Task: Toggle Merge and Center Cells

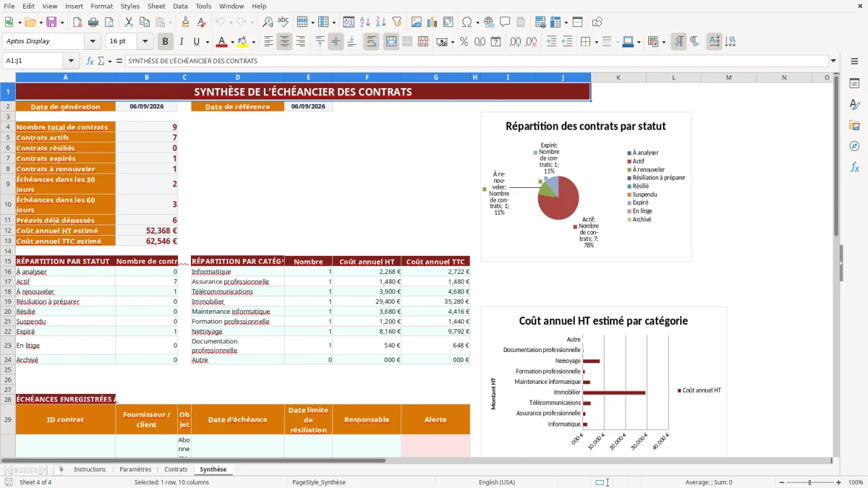Action: point(391,42)
